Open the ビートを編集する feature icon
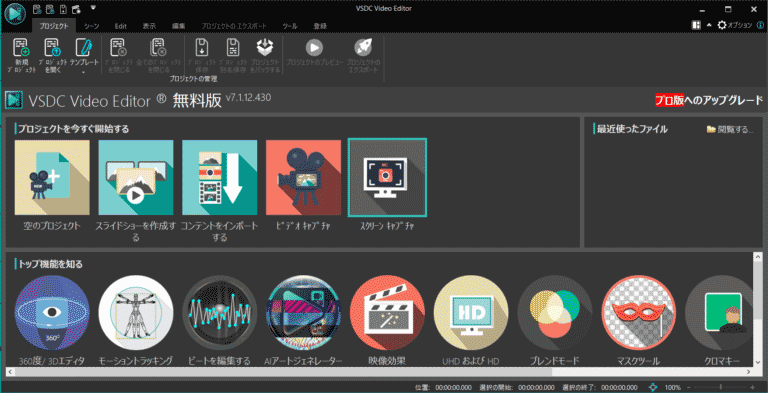 pyautogui.click(x=219, y=312)
